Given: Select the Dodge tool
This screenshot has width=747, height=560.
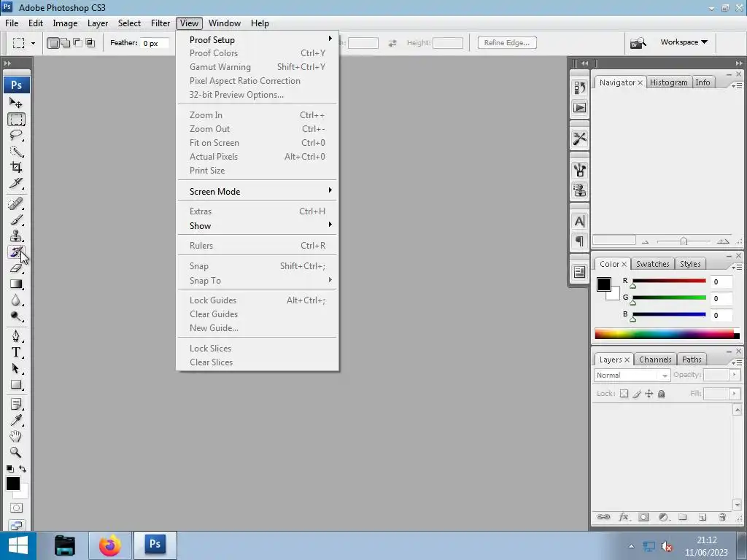Looking at the screenshot, I should point(16,316).
